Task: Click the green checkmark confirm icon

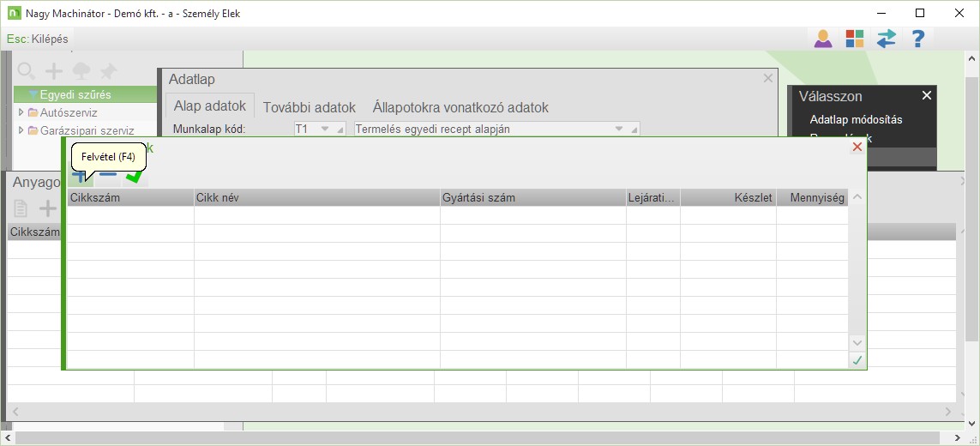Action: point(135,177)
